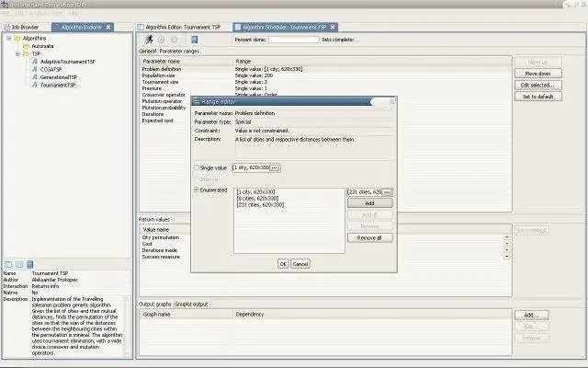Click the TSP folder icon
The width and height of the screenshot is (588, 368).
(x=26, y=53)
